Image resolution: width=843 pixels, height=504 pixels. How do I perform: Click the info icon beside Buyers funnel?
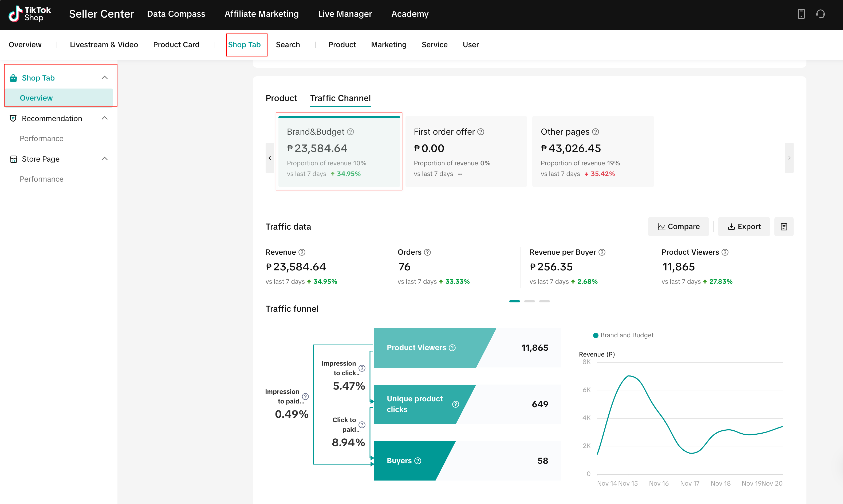click(418, 461)
